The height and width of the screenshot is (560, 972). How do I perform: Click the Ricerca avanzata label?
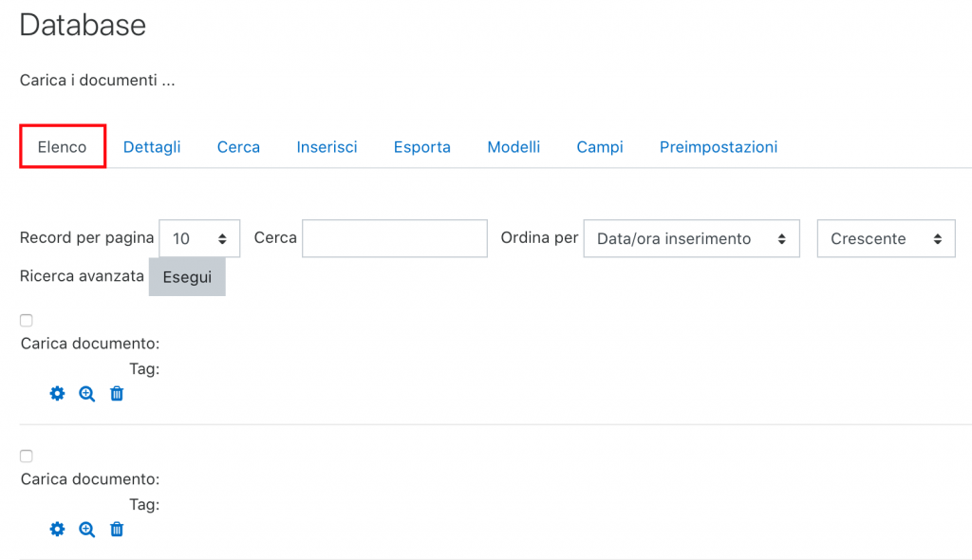(x=82, y=276)
